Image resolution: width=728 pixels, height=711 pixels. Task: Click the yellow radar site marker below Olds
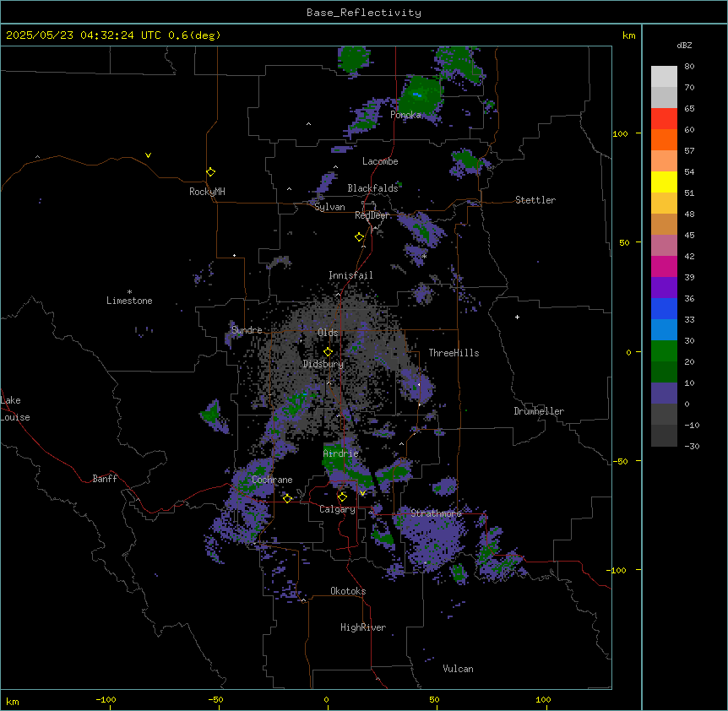point(329,352)
